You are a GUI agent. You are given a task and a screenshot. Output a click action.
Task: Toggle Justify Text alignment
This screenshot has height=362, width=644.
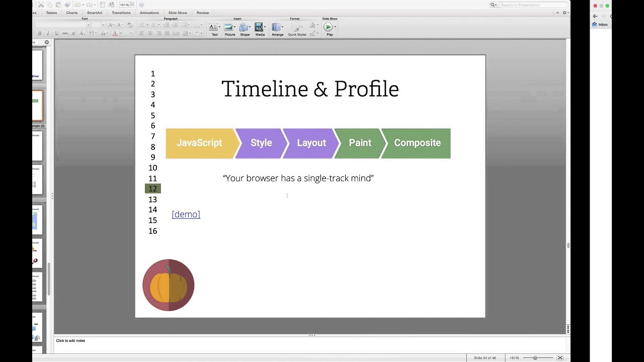pyautogui.click(x=167, y=33)
